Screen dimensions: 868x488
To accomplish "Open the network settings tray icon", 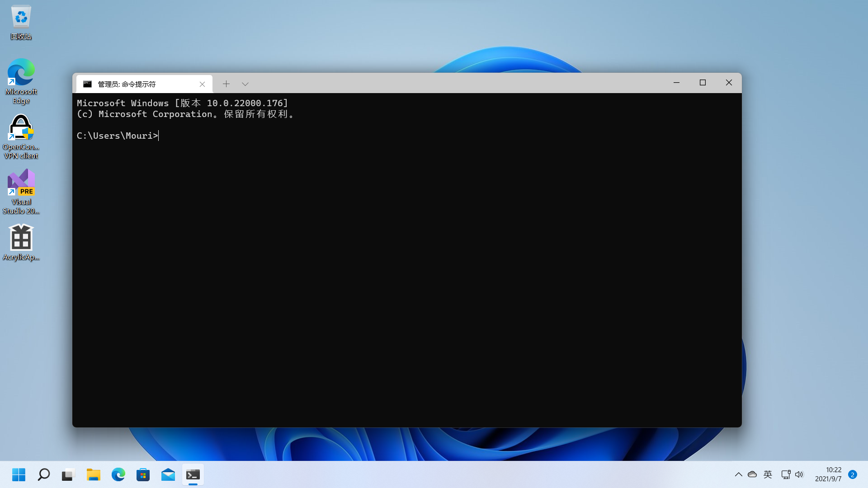I will [786, 474].
